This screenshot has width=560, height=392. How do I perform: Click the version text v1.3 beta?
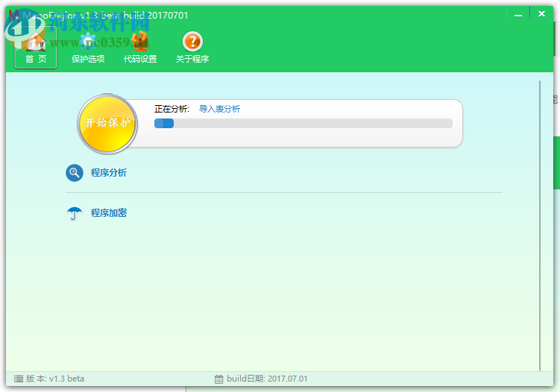pos(66,379)
